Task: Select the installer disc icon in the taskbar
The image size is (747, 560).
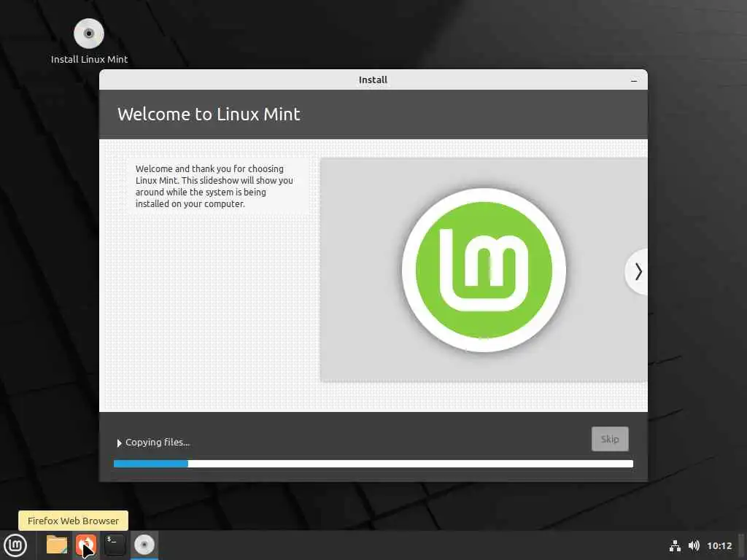Action: coord(144,545)
